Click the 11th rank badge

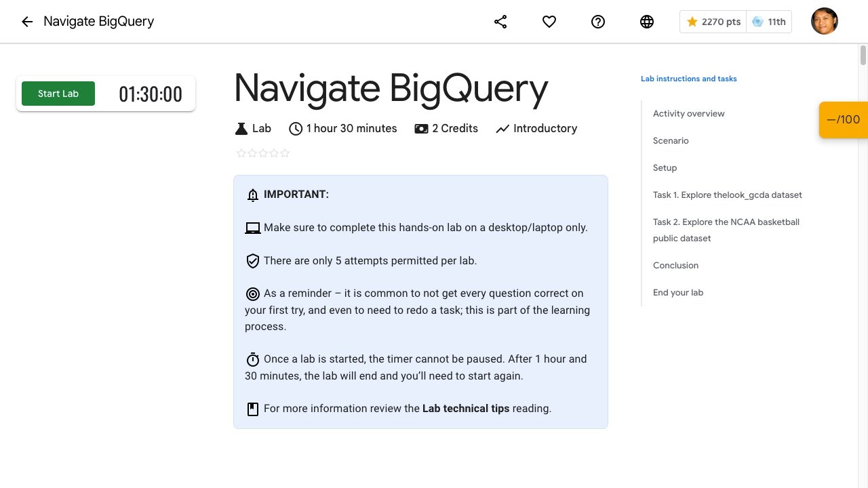tap(769, 22)
